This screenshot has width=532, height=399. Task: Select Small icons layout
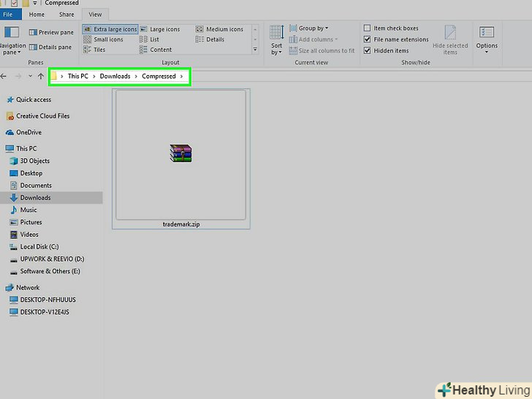104,39
